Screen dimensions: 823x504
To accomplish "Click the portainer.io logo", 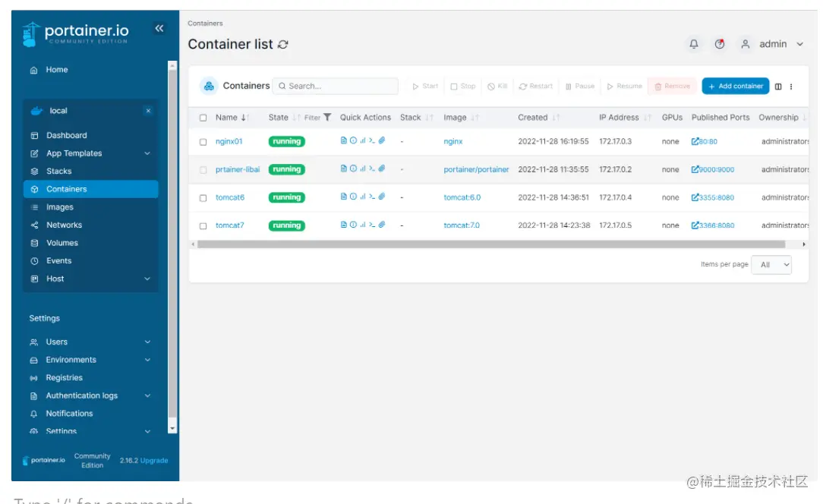I will tap(76, 34).
